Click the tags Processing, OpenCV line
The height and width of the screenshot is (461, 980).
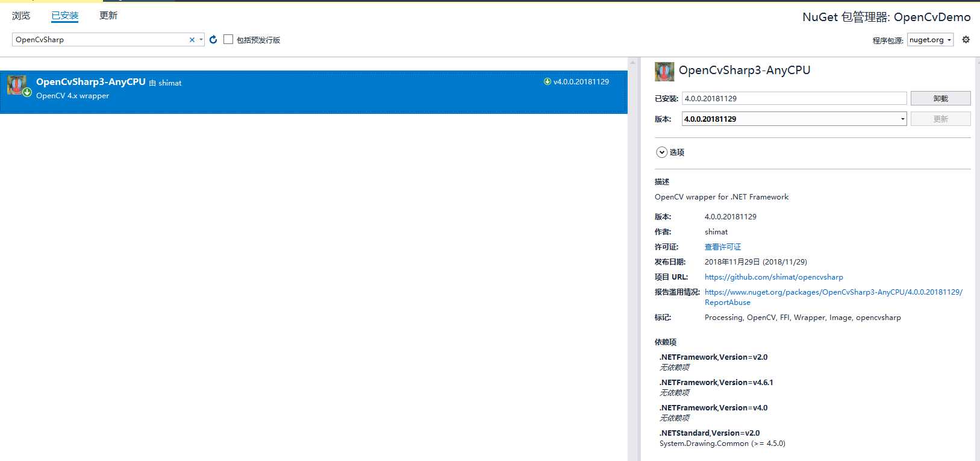pyautogui.click(x=803, y=318)
